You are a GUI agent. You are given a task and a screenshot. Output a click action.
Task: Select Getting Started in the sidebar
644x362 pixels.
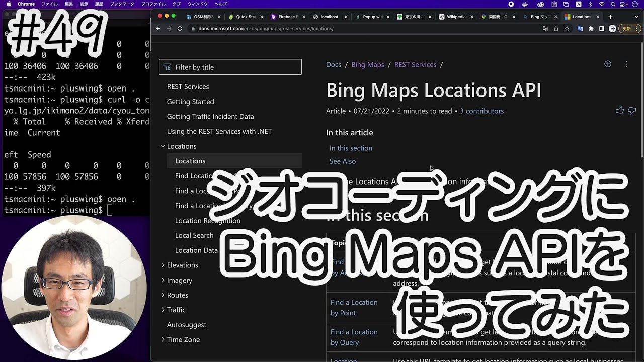[191, 102]
